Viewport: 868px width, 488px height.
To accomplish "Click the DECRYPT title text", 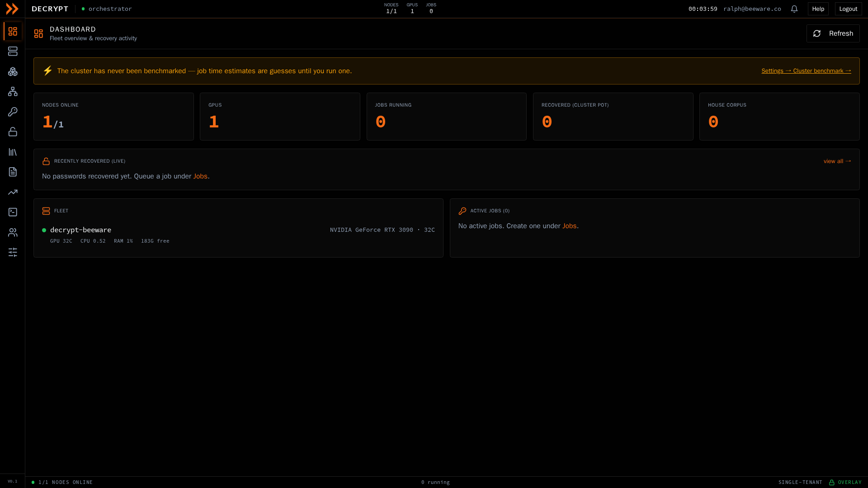I will click(50, 9).
